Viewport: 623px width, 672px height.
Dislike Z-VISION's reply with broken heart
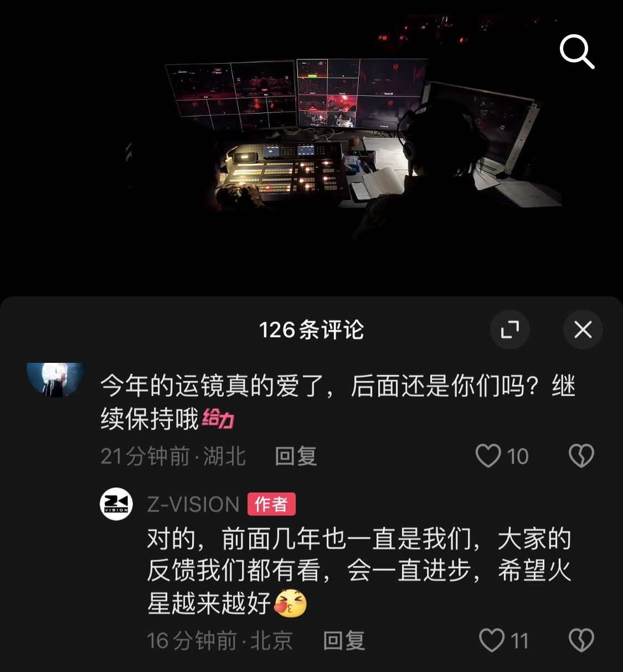[x=581, y=641]
